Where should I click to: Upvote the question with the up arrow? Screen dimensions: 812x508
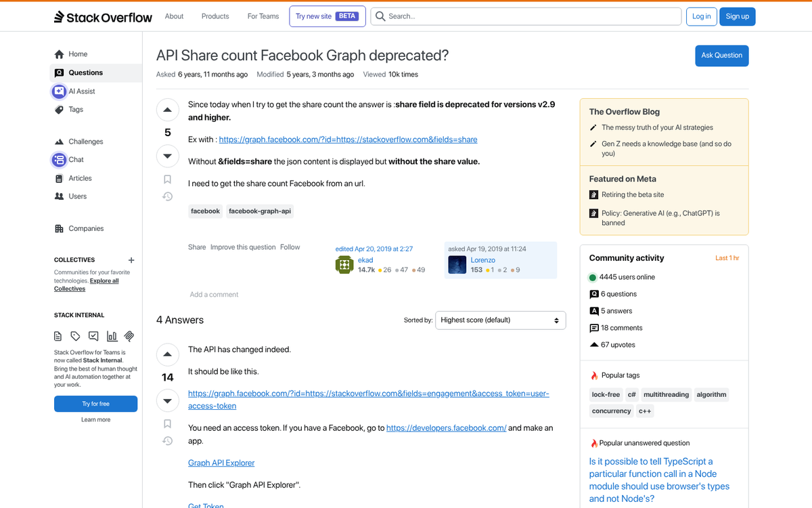tap(167, 109)
